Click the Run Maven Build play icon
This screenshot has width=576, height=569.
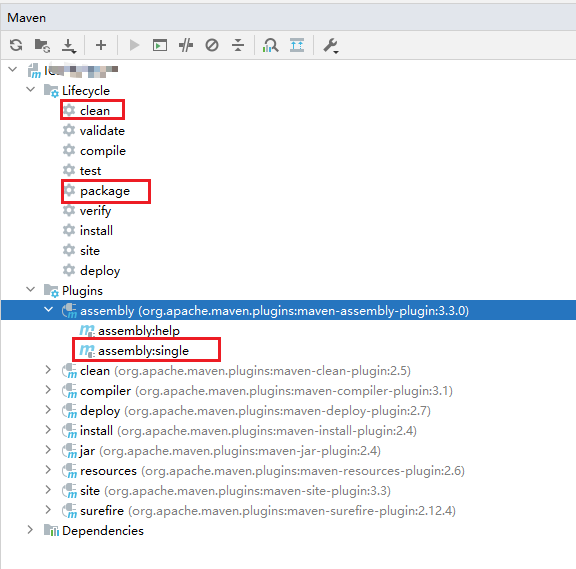pos(134,45)
